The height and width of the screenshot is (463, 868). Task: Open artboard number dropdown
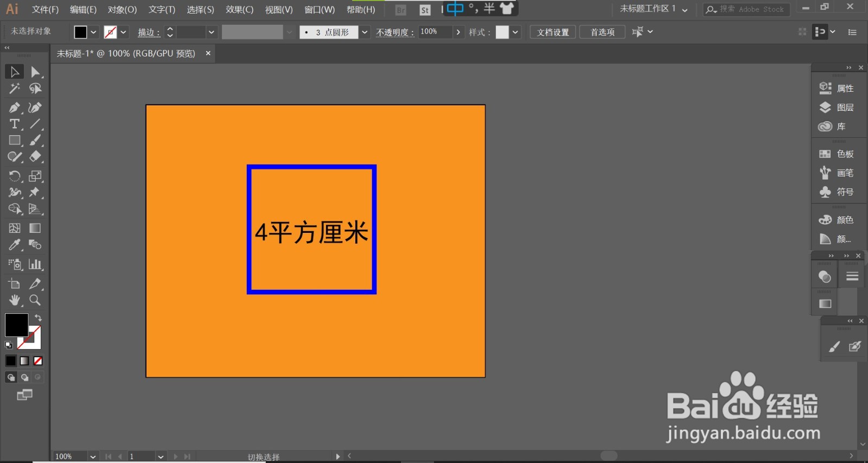tap(161, 456)
